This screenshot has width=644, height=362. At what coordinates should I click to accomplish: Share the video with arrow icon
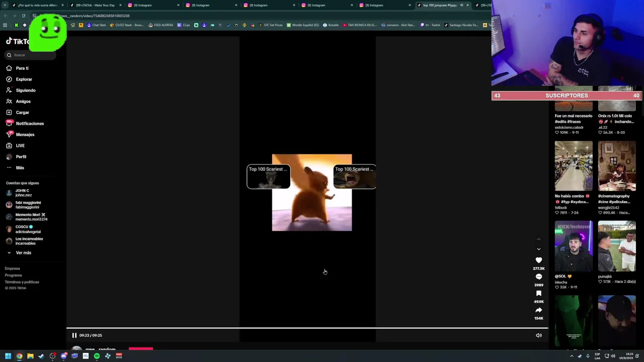[538, 310]
